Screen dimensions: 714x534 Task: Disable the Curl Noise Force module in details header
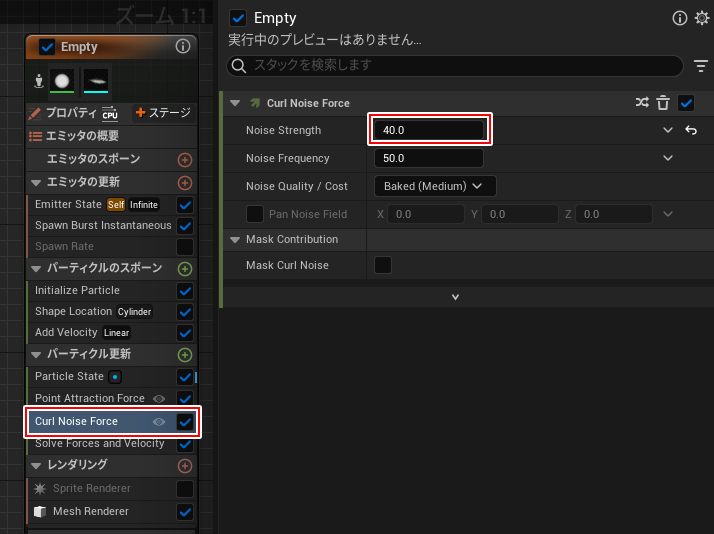tap(686, 103)
